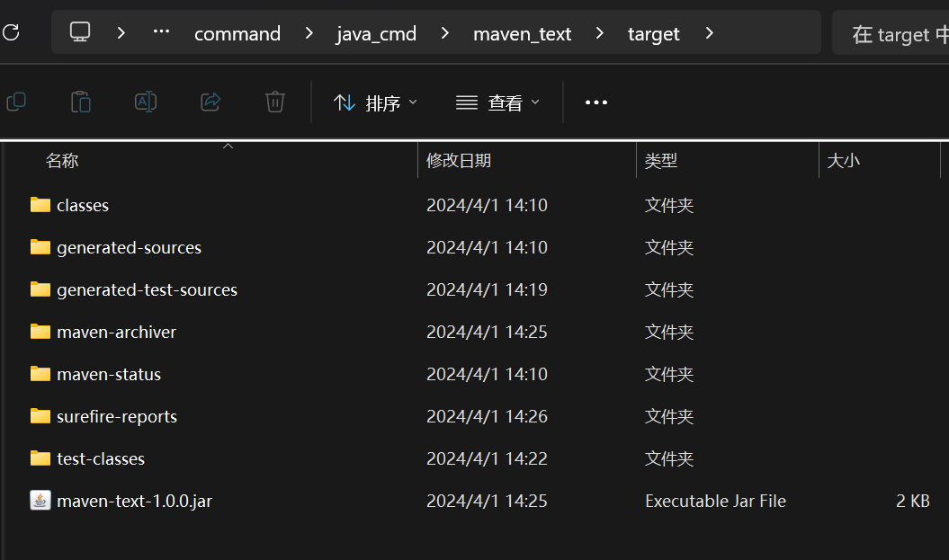Viewport: 949px width, 560px height.
Task: Expand the chevron after target breadcrumb
Action: click(x=710, y=33)
